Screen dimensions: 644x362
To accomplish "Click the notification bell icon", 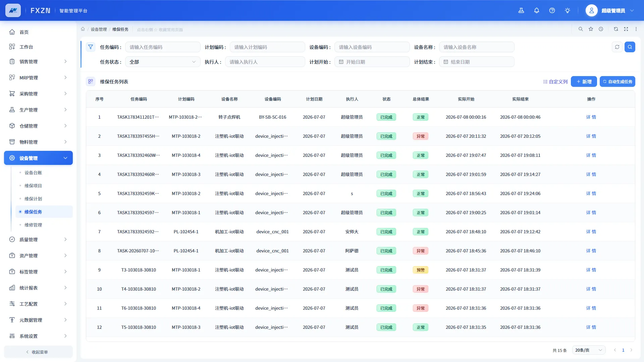I will pyautogui.click(x=537, y=10).
